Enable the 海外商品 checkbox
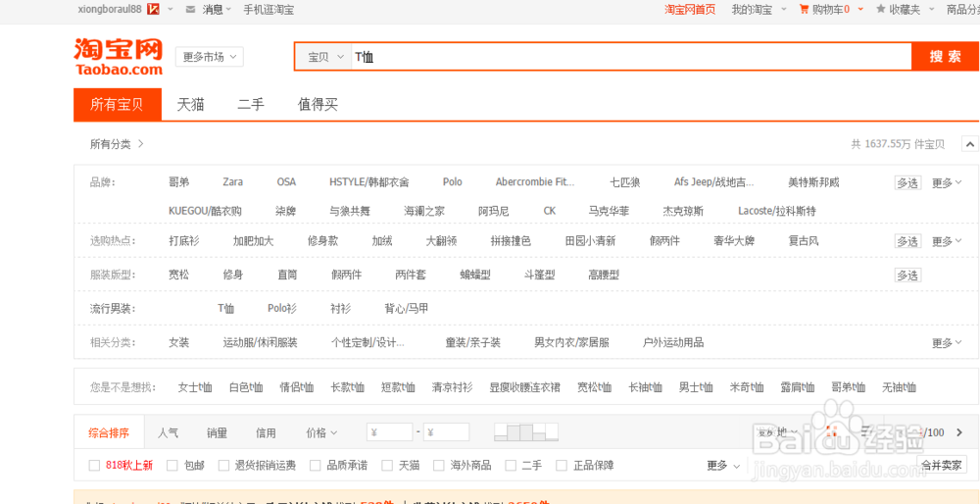 [439, 465]
